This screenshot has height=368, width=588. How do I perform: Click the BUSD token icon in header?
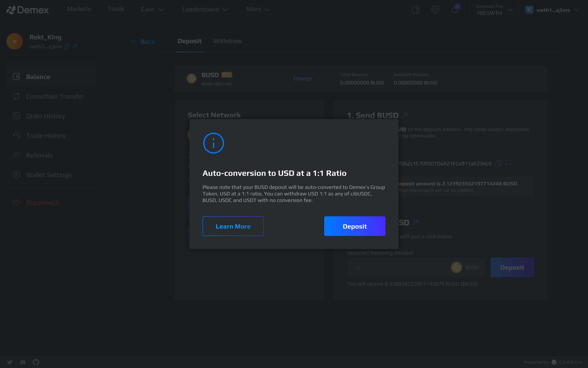click(x=192, y=79)
